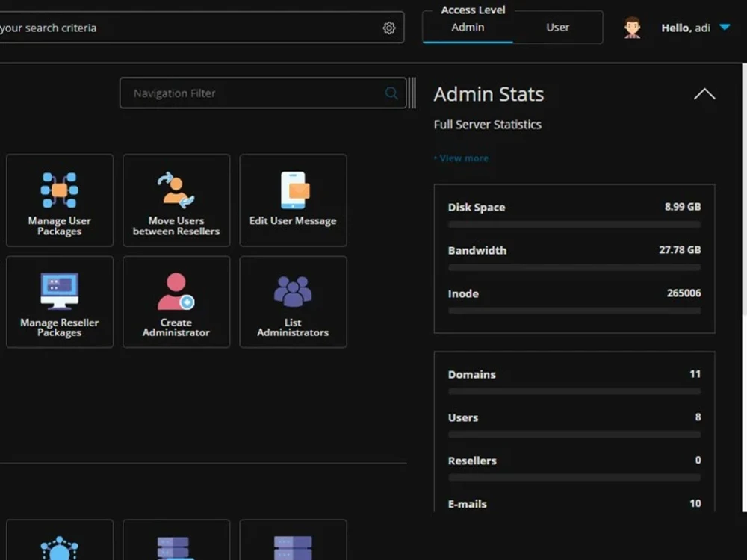Open the List Administrators panel
The width and height of the screenshot is (747, 560).
(293, 302)
